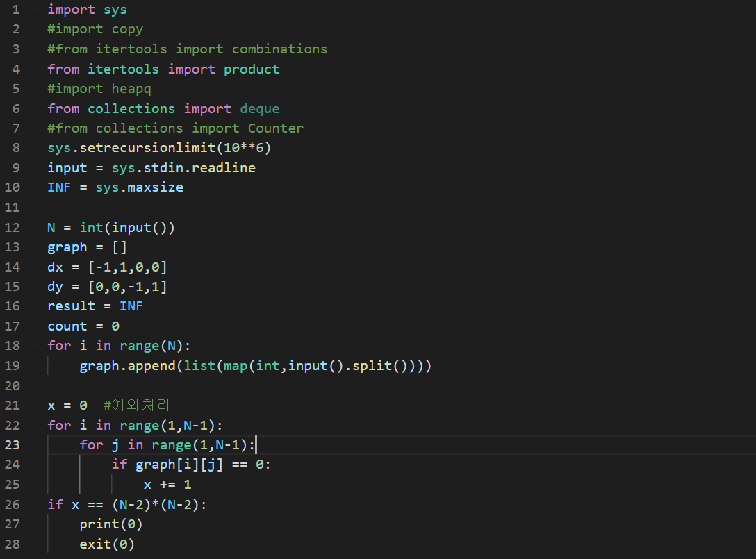The image size is (756, 559).
Task: Click the word 'split' on line 19
Action: 372,366
